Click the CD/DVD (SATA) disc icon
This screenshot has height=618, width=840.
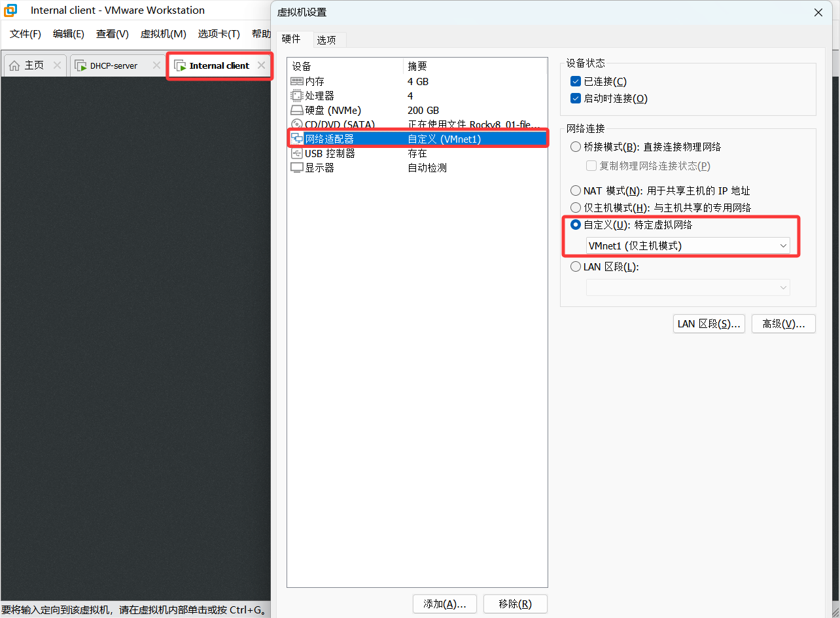(x=297, y=124)
